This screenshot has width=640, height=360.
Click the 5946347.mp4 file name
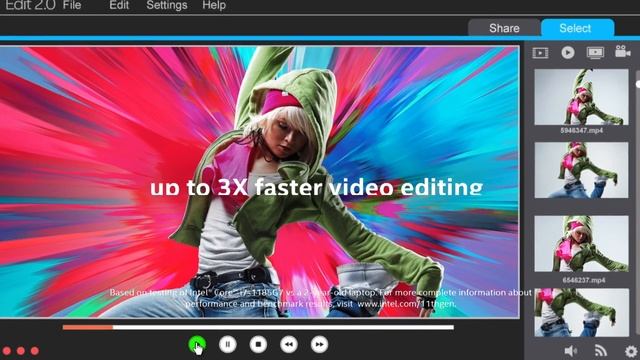pos(582,131)
